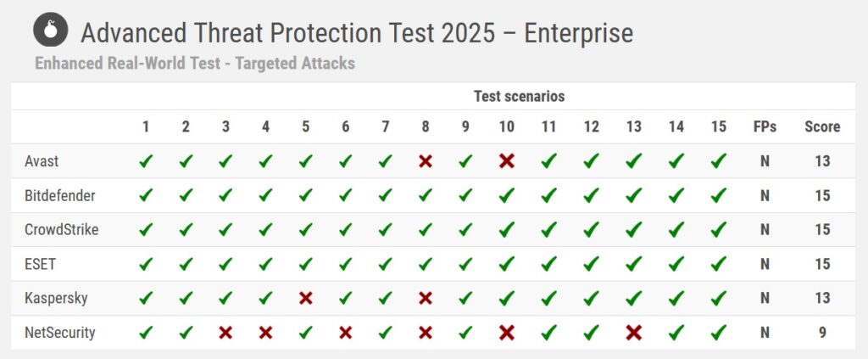Click the Bitdefender row label
The width and height of the screenshot is (868, 359).
[x=59, y=196]
